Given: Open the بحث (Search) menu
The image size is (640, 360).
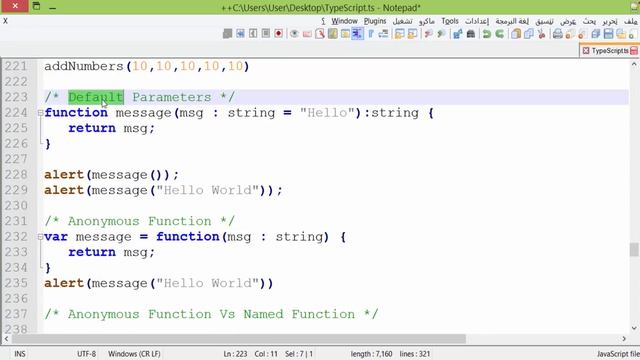Looking at the screenshot, I should point(589,21).
